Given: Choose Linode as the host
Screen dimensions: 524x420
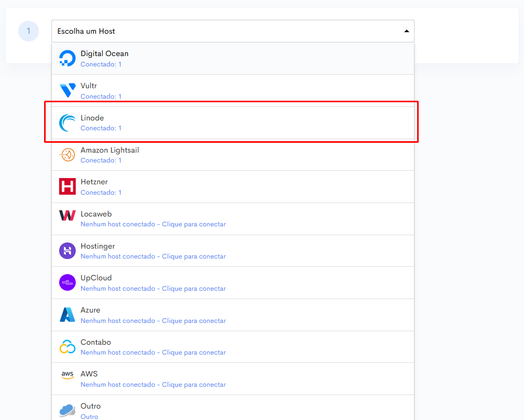Looking at the screenshot, I should 233,123.
